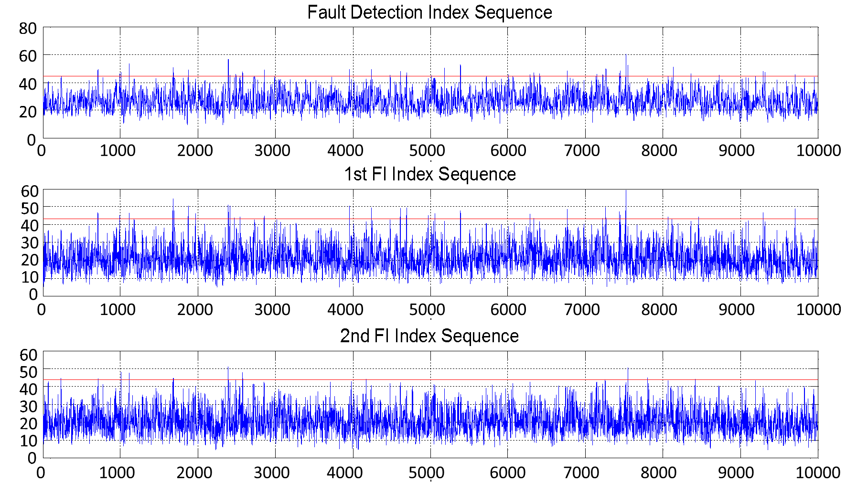Screen dimensions: 868x494
Task: Click the 4000 x-axis label on bottom plot
Action: [x=345, y=473]
